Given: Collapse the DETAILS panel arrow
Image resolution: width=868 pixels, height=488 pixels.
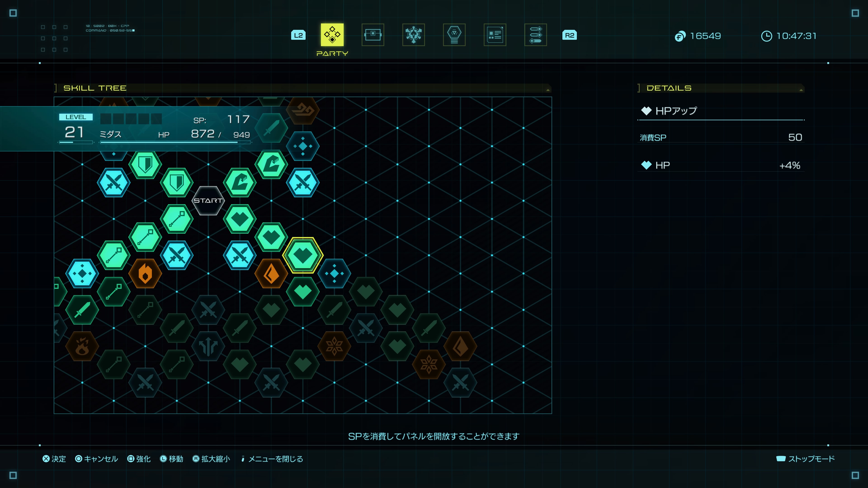Looking at the screenshot, I should pos(801,90).
